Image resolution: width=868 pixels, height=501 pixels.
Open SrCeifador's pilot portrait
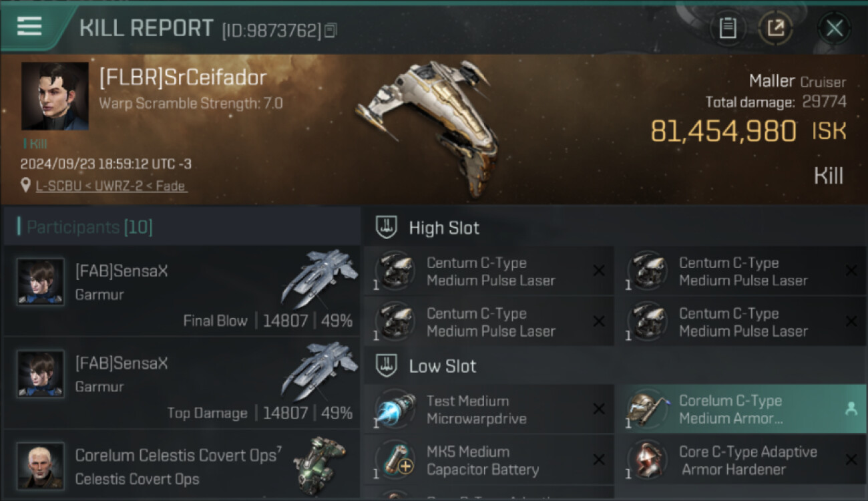55,96
